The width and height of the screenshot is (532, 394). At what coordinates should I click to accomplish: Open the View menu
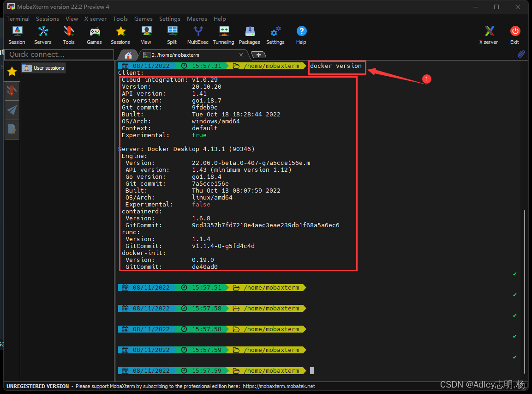[72, 18]
